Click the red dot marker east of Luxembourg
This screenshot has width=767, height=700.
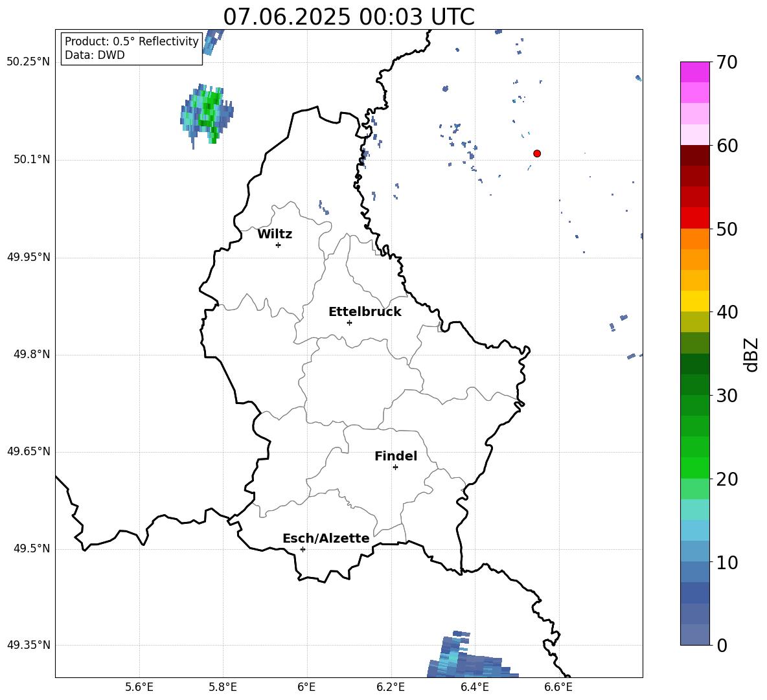[536, 153]
